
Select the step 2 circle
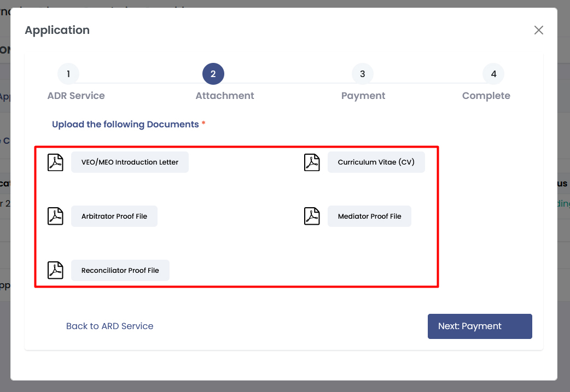click(213, 74)
